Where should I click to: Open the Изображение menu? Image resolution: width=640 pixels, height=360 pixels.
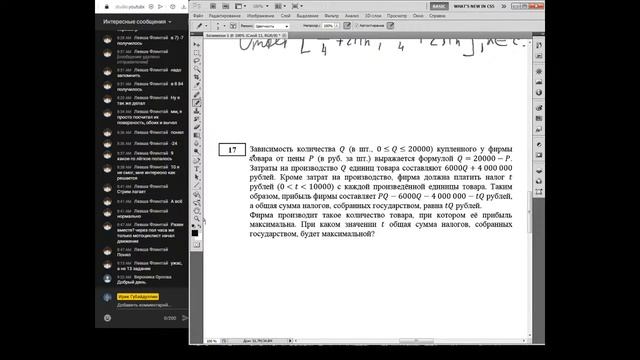pyautogui.click(x=260, y=16)
